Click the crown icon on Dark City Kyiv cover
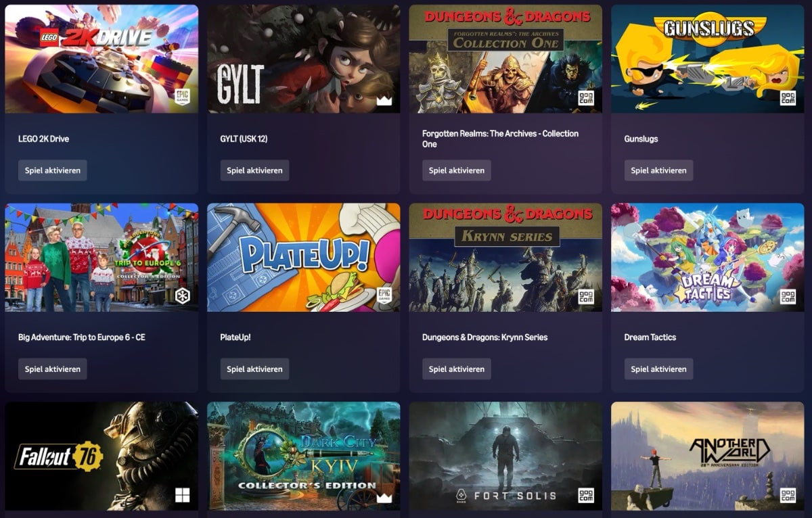This screenshot has width=812, height=518. [x=384, y=498]
